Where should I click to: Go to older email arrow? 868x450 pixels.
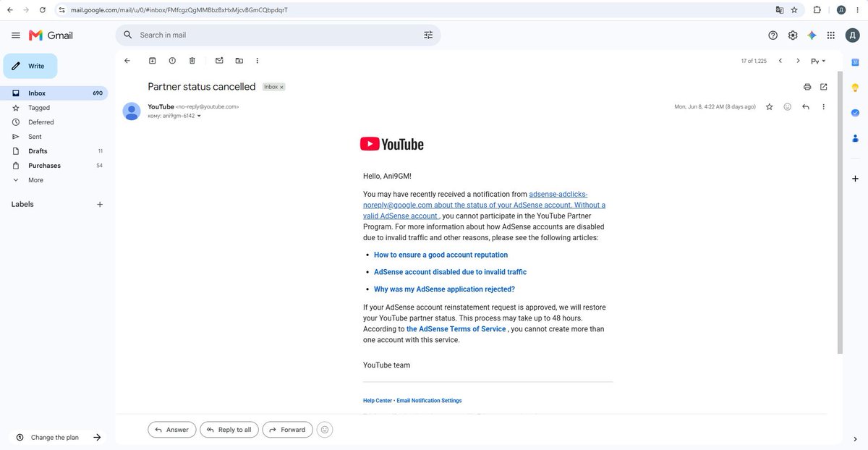tap(798, 61)
